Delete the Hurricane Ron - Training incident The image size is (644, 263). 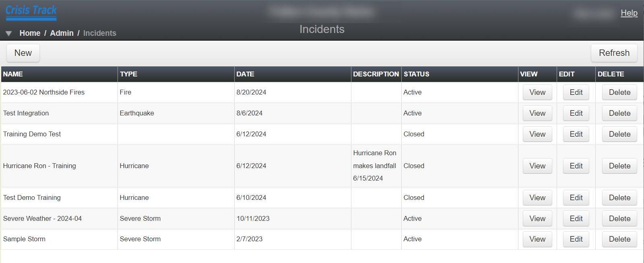click(x=619, y=166)
